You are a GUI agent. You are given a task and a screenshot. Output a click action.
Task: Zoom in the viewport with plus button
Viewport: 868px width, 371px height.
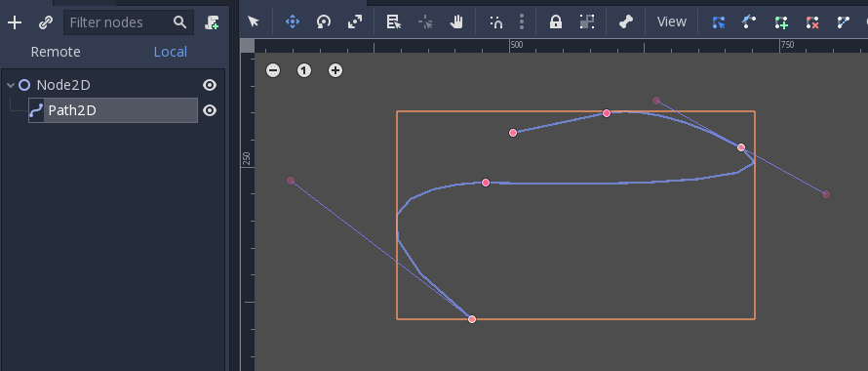pyautogui.click(x=335, y=70)
